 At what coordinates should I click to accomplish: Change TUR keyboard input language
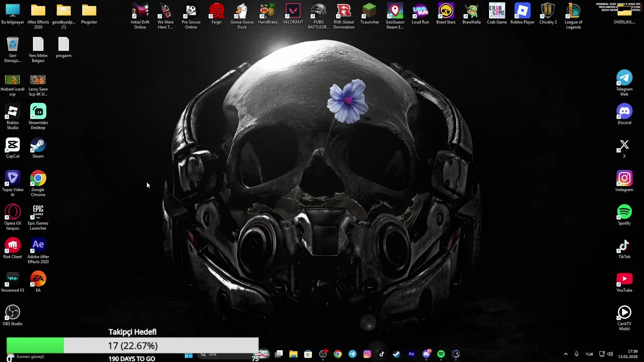point(589,354)
